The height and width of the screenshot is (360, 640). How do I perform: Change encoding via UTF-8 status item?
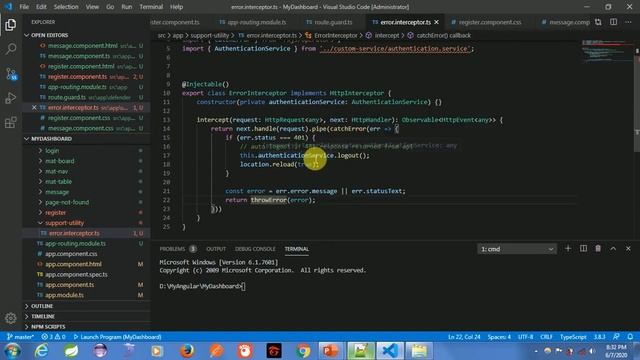click(526, 337)
